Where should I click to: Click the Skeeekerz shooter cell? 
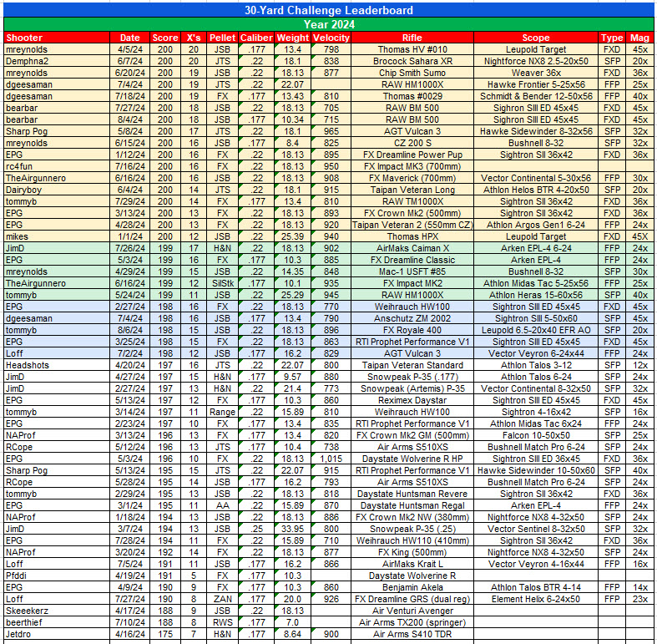tap(57, 611)
